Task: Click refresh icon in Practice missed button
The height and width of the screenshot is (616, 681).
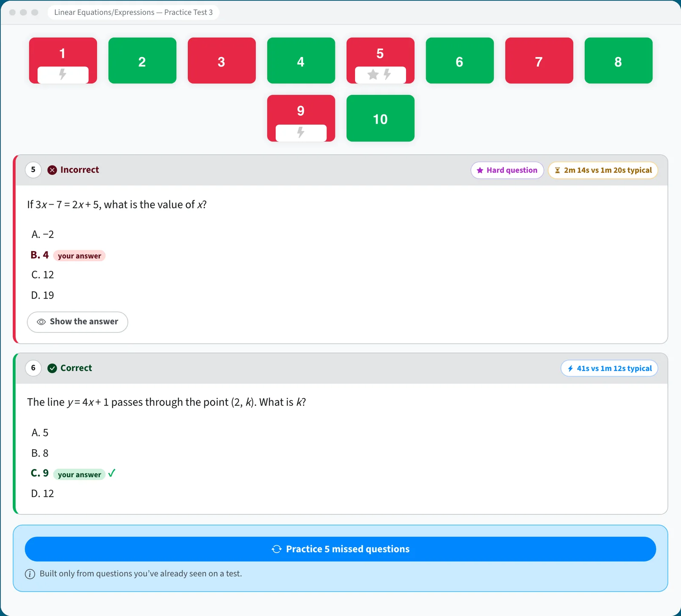Action: 277,549
